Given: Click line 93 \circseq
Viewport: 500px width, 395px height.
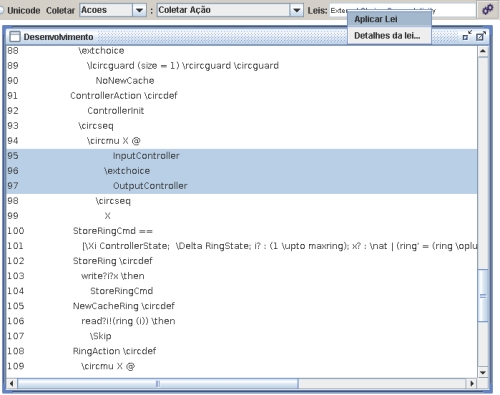Looking at the screenshot, I should tap(96, 126).
